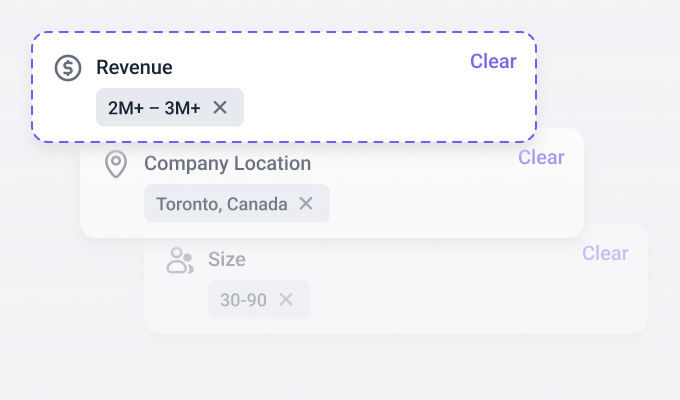This screenshot has height=400, width=680.
Task: Clear the Company Location filter
Action: pos(541,157)
